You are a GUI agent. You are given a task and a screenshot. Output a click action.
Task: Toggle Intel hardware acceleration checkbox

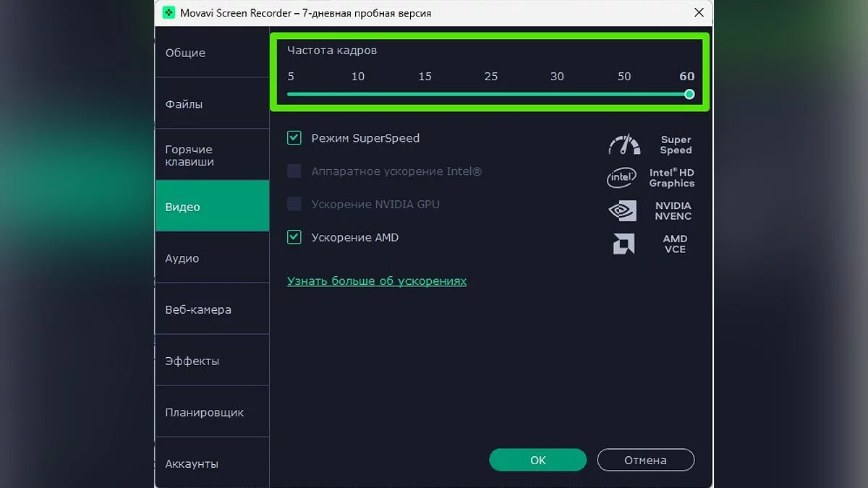[294, 171]
